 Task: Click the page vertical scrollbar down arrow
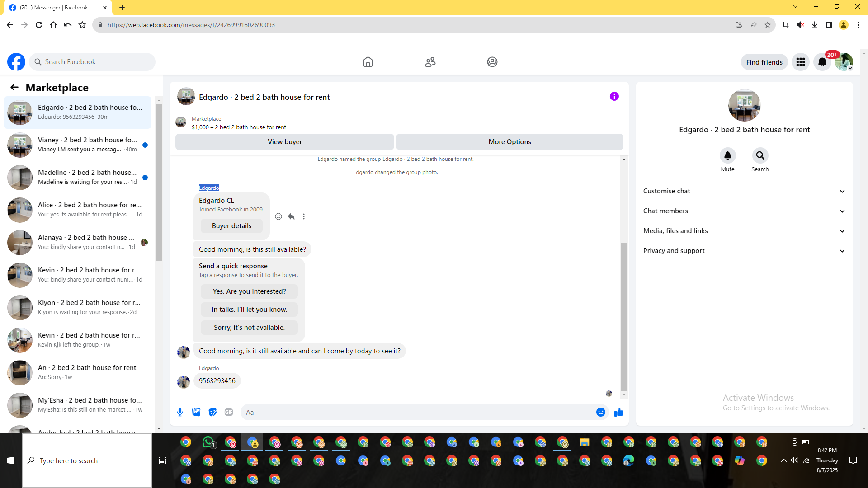pos(864,429)
